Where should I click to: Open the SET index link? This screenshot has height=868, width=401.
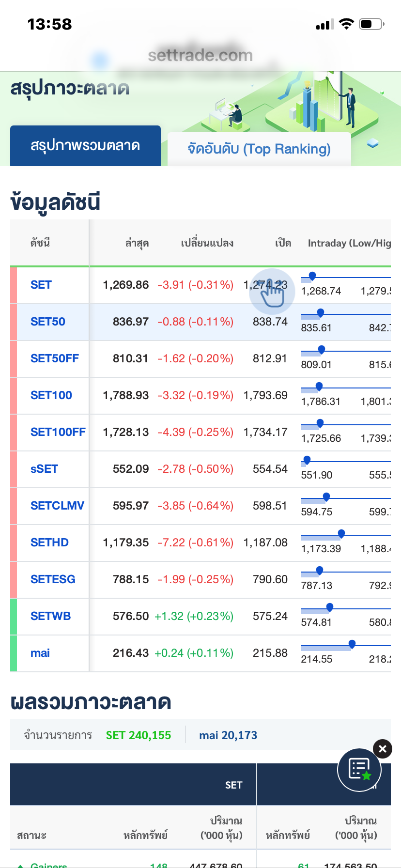[41, 285]
